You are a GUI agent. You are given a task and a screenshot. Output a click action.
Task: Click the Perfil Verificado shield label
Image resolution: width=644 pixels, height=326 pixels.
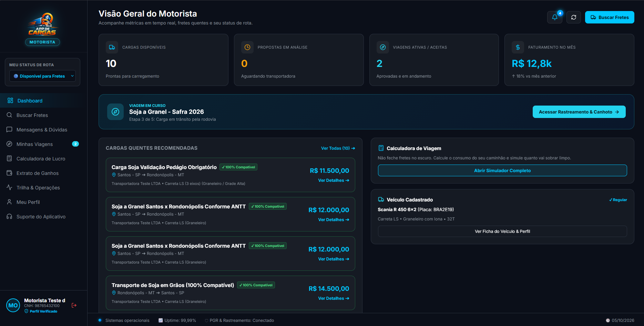tap(41, 311)
